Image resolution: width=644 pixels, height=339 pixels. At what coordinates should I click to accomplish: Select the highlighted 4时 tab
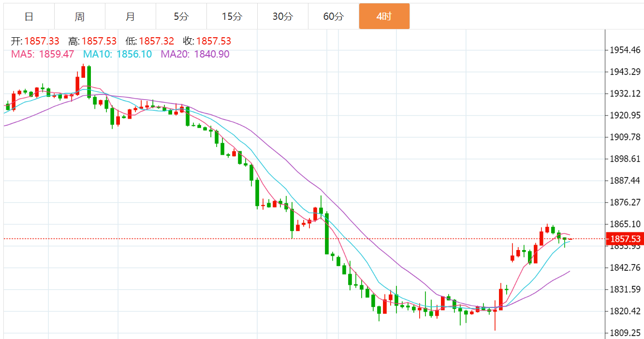[x=384, y=16]
